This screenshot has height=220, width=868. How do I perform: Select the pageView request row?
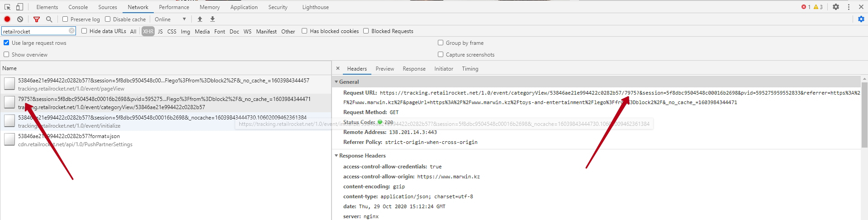pos(163,84)
